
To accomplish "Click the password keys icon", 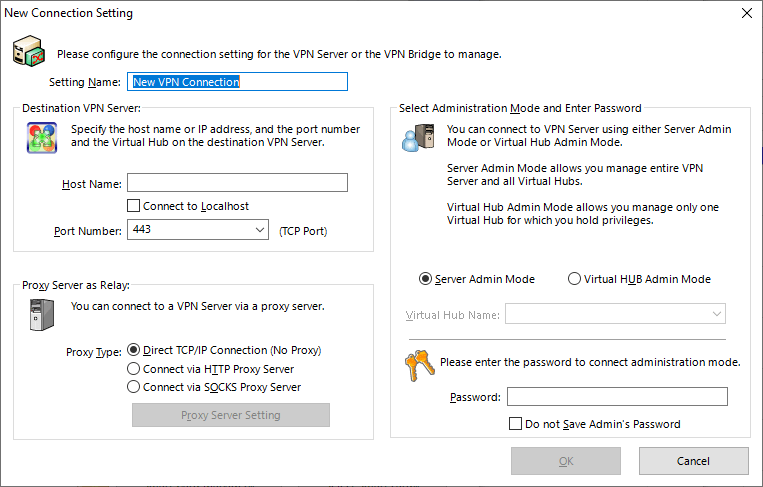I will pos(420,365).
